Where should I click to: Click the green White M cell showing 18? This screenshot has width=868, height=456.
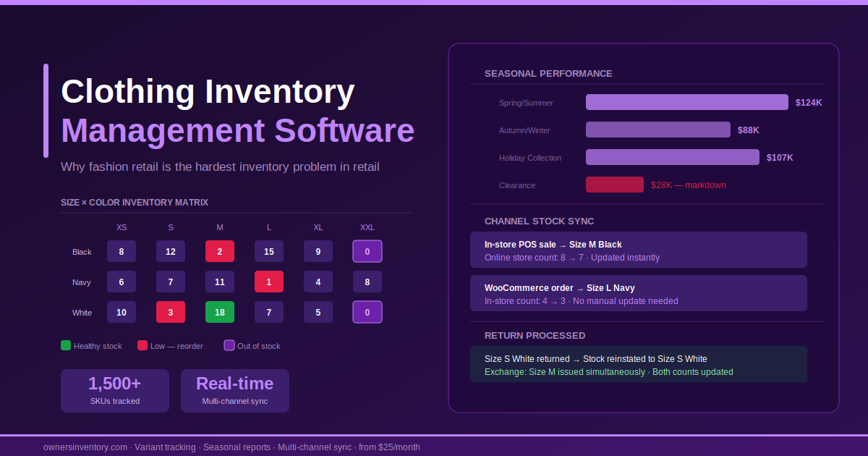coord(220,312)
